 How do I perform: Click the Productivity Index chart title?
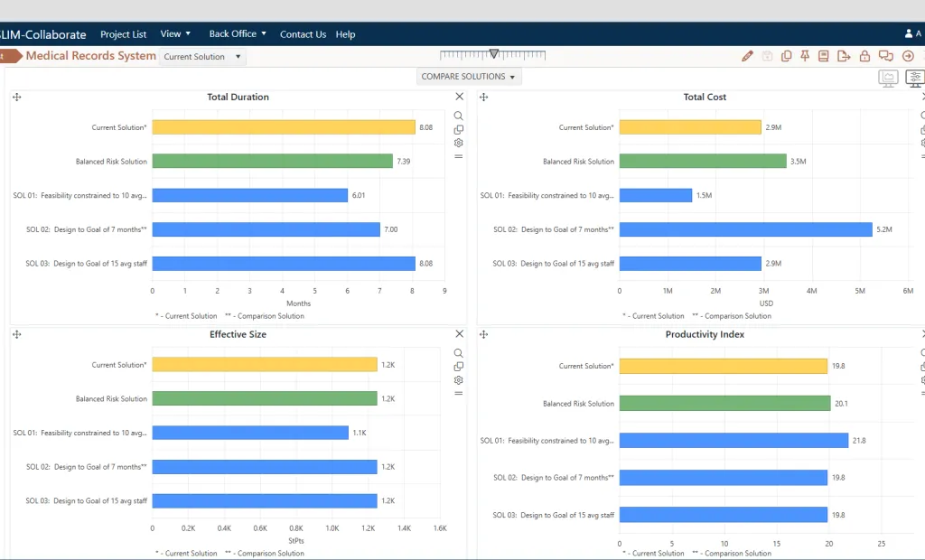[x=705, y=334]
